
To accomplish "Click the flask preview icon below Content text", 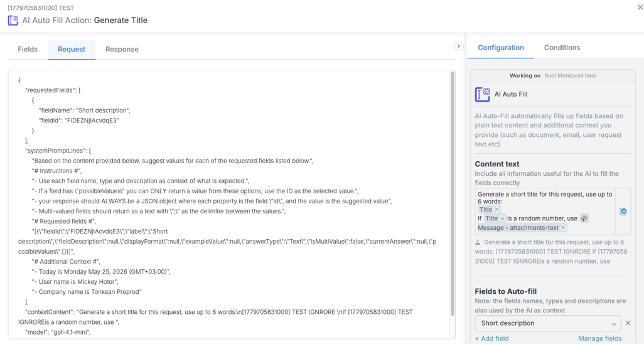I will click(x=478, y=242).
